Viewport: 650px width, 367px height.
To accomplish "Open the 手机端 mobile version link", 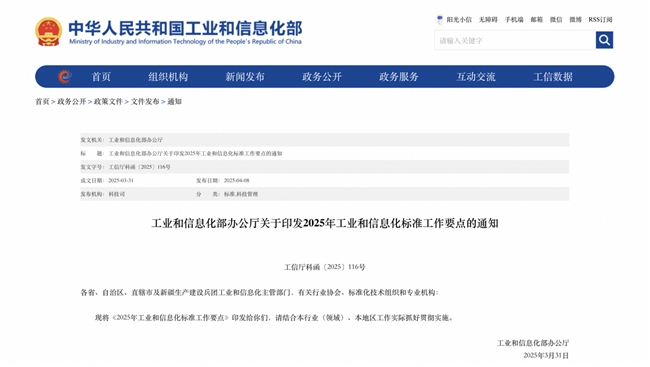I will point(514,19).
